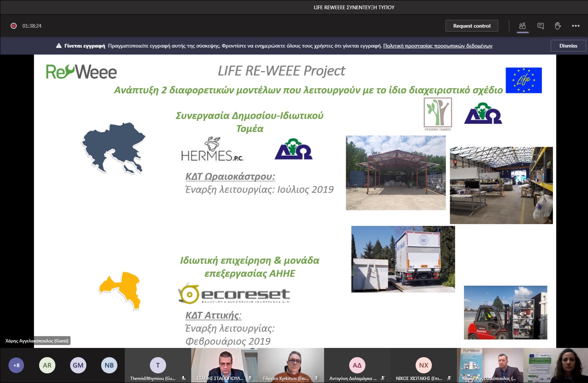
Task: Click the blue ΔΩ logo beside ΠΡΑΣΙΝΟ ΤΑΜΕΙΟ
Action: click(x=483, y=113)
